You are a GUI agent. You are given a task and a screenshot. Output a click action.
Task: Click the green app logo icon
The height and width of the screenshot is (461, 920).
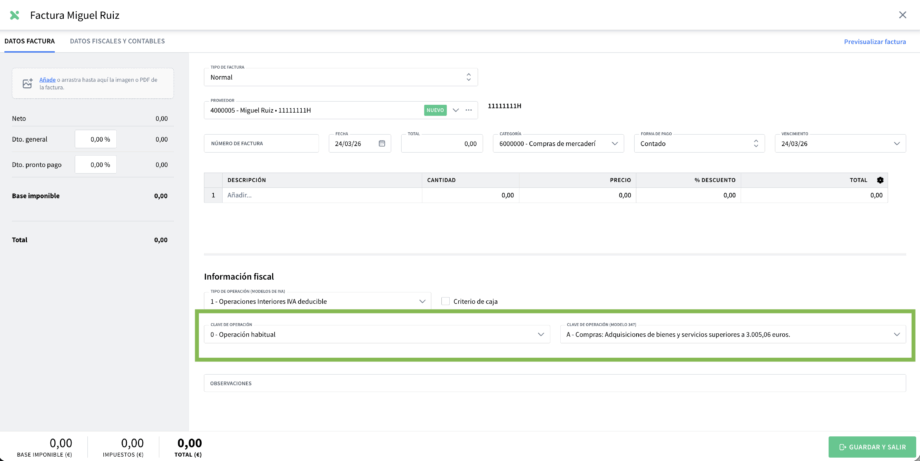pyautogui.click(x=15, y=15)
